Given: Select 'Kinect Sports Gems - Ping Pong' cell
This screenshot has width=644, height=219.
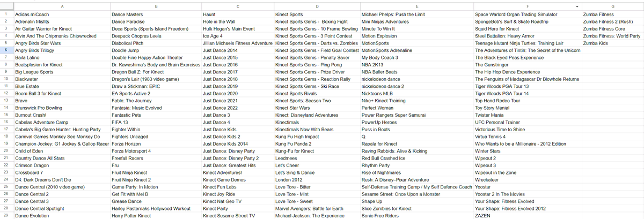Looking at the screenshot, I should point(317,64).
